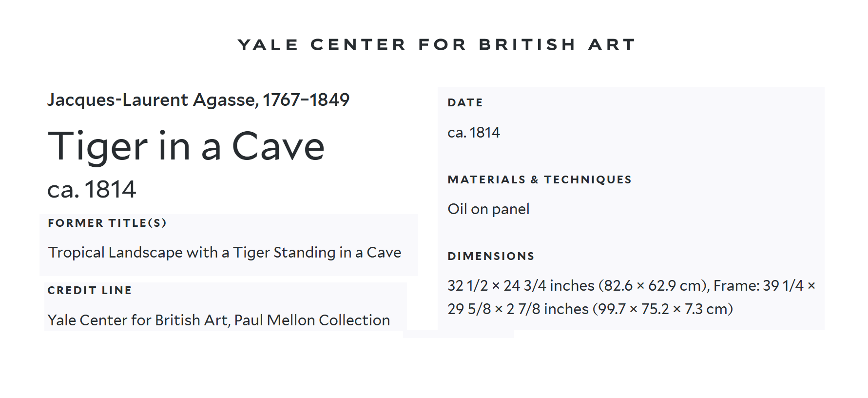
Task: Click the Materials & Techniques heading
Action: (x=539, y=179)
